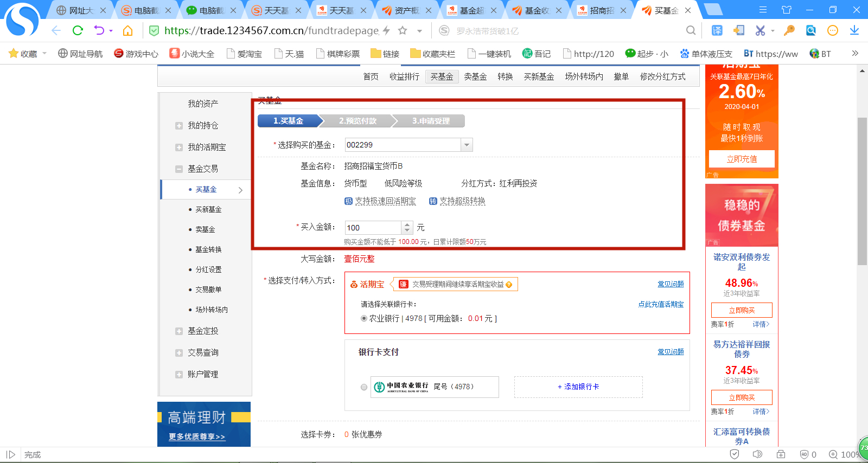Open the 卖基金 top nav item
This screenshot has width=868, height=463.
[x=475, y=76]
